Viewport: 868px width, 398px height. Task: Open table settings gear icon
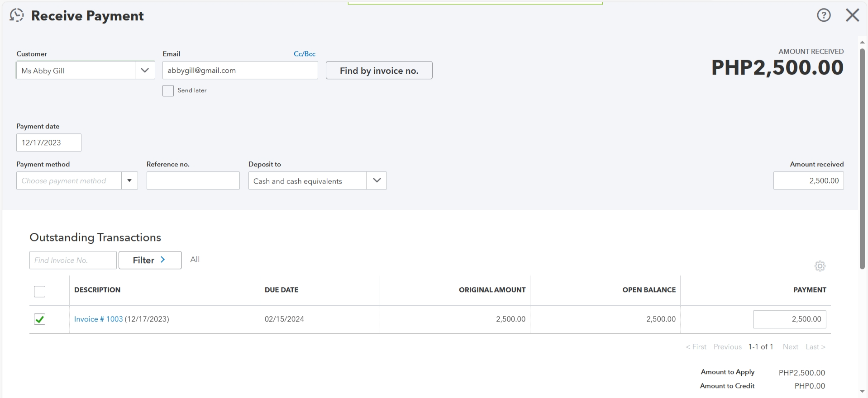[820, 266]
